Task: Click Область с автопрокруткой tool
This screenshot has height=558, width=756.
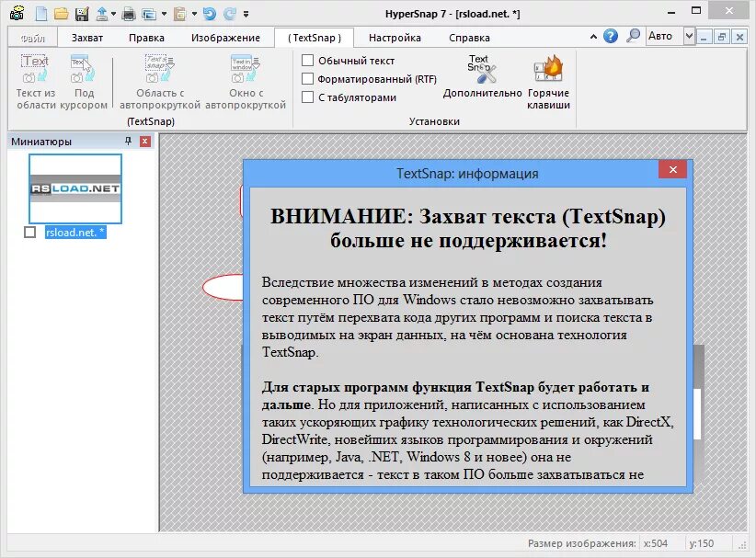Action: (x=160, y=82)
